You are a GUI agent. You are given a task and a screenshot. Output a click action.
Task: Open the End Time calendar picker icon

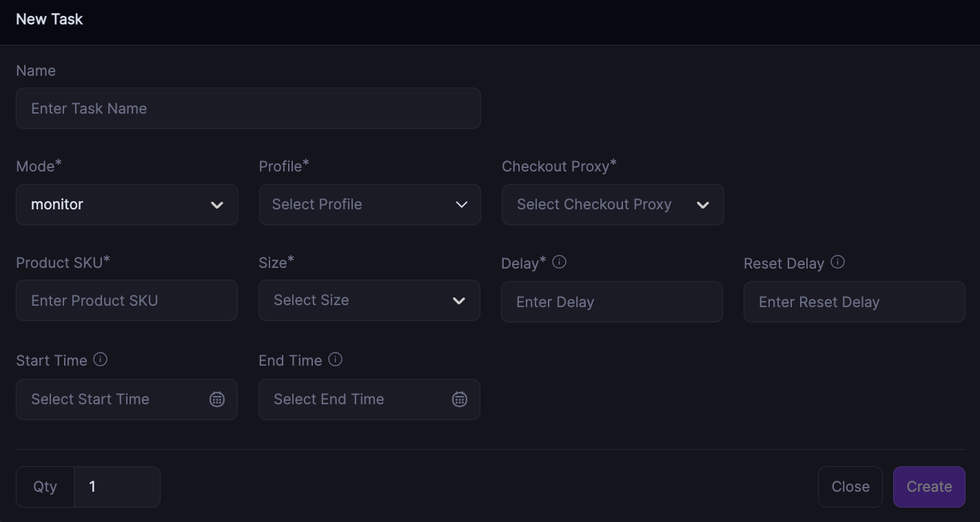(460, 399)
